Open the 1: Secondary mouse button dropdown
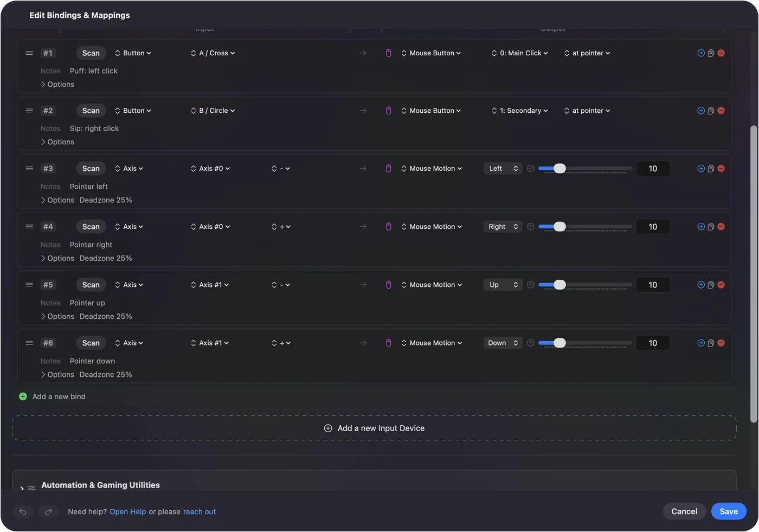This screenshot has height=532, width=759. [520, 111]
